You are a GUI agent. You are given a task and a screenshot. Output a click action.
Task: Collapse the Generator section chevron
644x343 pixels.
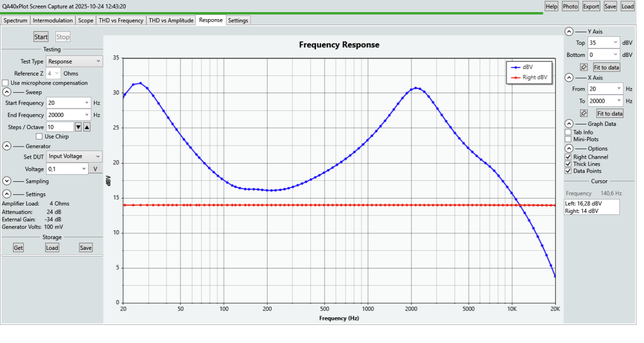point(7,146)
